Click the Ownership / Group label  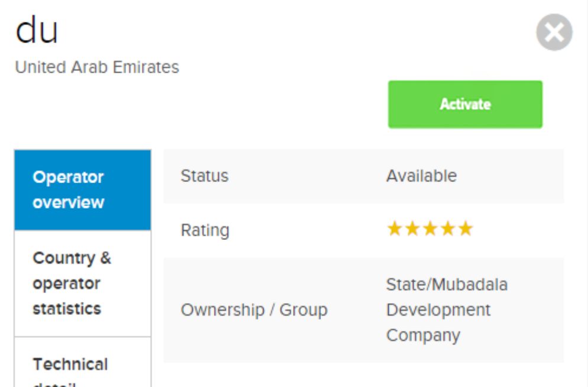click(254, 310)
